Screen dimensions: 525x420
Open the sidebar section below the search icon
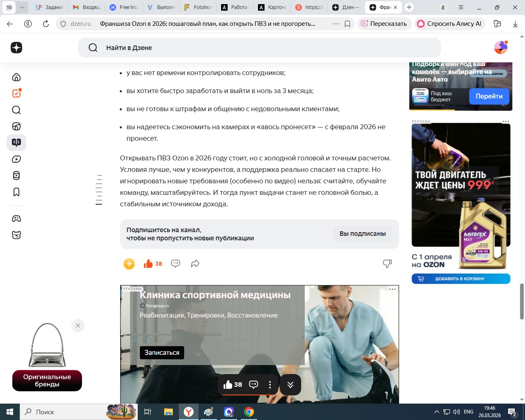(16, 126)
